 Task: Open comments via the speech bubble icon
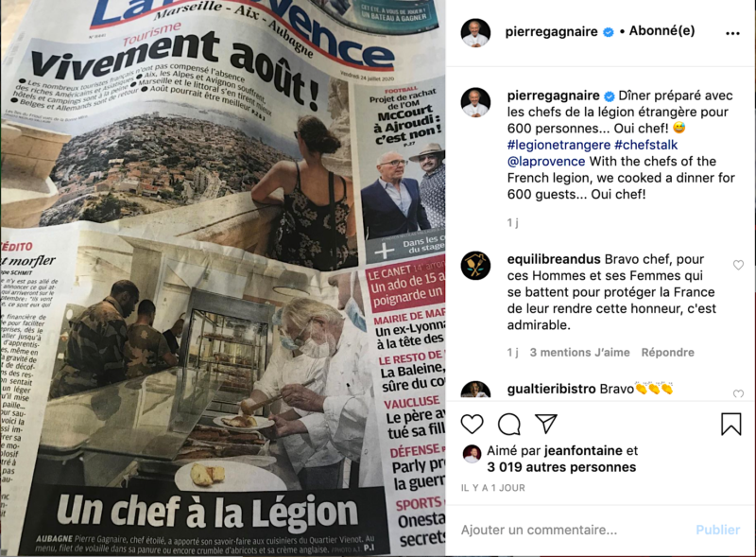509,425
